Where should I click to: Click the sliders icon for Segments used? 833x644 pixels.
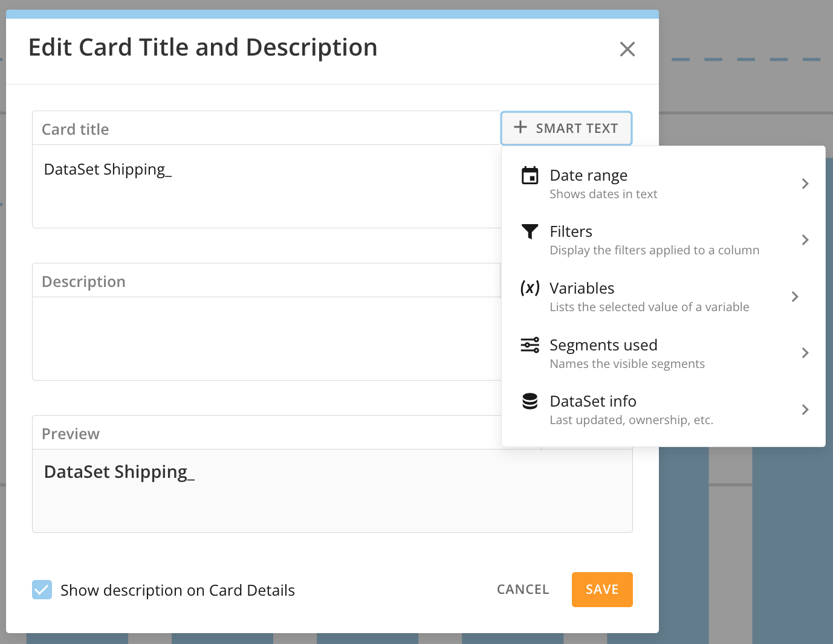pyautogui.click(x=530, y=345)
